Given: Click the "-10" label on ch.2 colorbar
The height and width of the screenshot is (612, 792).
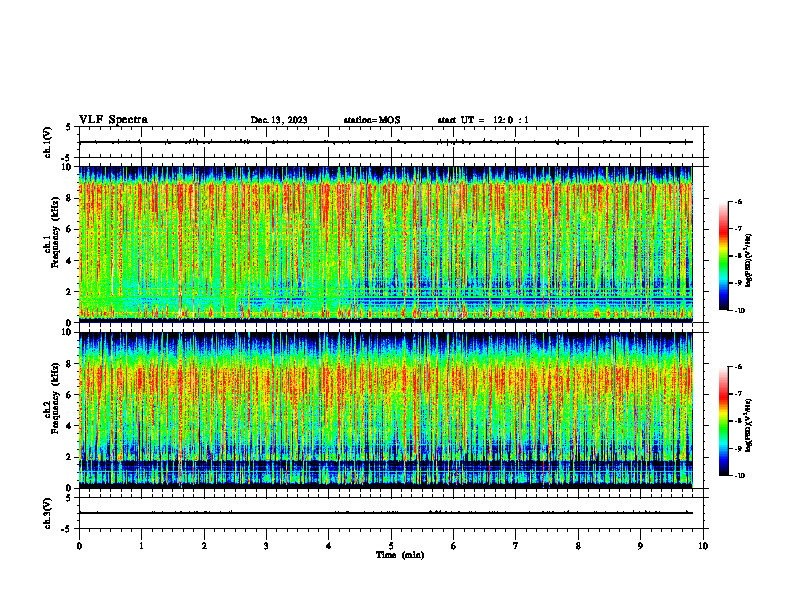Looking at the screenshot, I should (739, 476).
